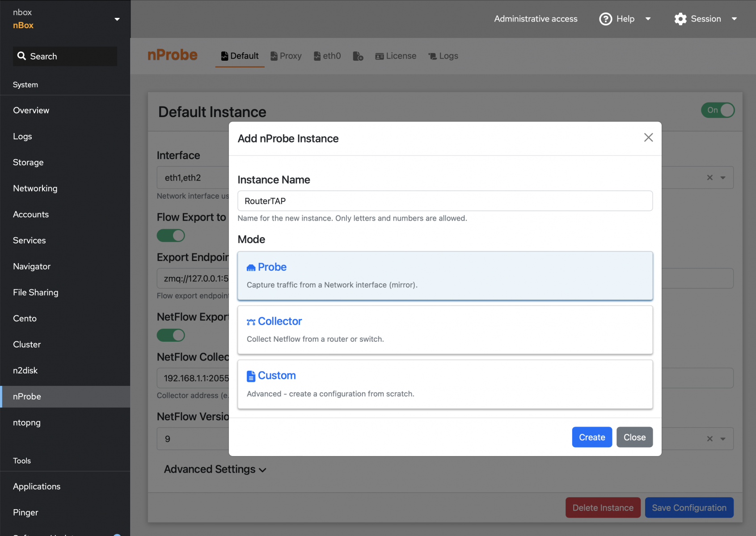The height and width of the screenshot is (536, 756).
Task: Click Save Configuration button
Action: point(689,508)
